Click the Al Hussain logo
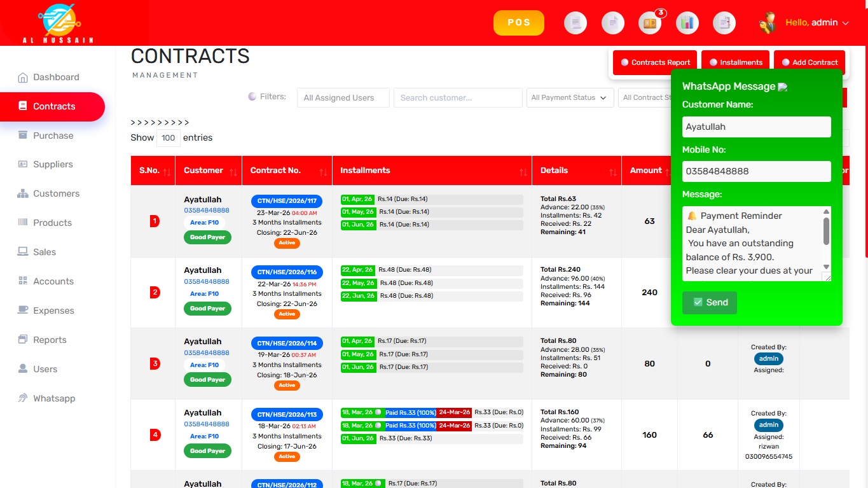This screenshot has width=868, height=488. click(58, 22)
